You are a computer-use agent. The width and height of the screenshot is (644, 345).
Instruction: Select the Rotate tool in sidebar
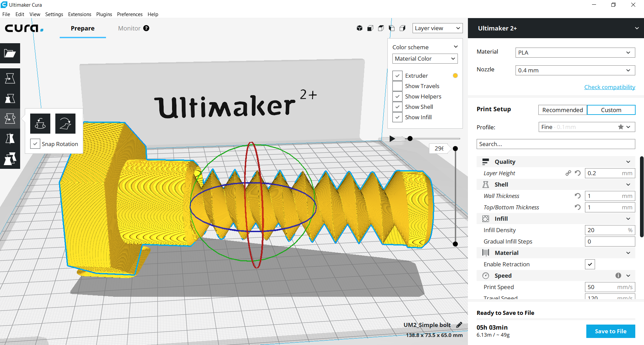(10, 119)
